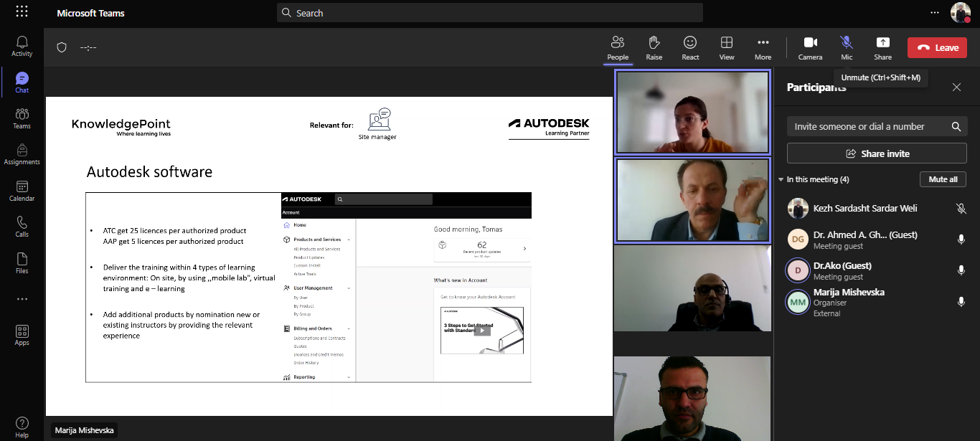Image resolution: width=980 pixels, height=441 pixels.
Task: Open settings and more in title bar
Action: (x=934, y=12)
